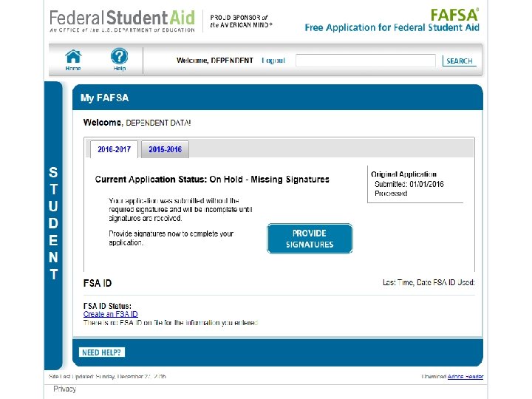Switch to the 2016-2017 tab
532x399 pixels.
[114, 149]
